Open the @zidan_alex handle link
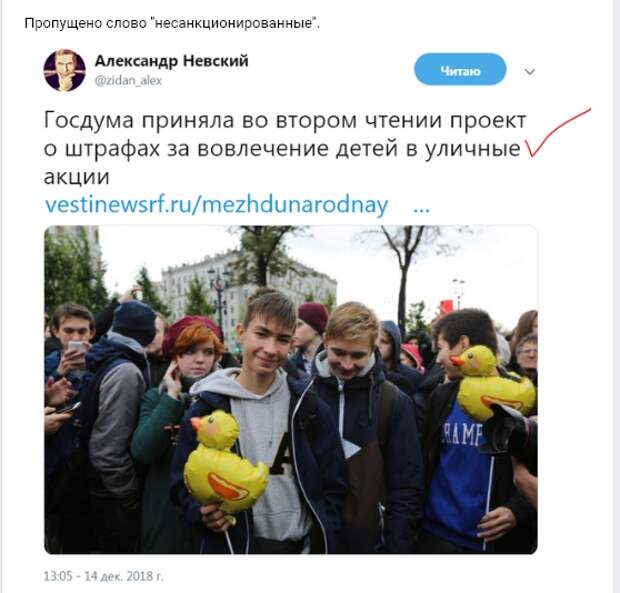This screenshot has height=593, width=620. [129, 81]
